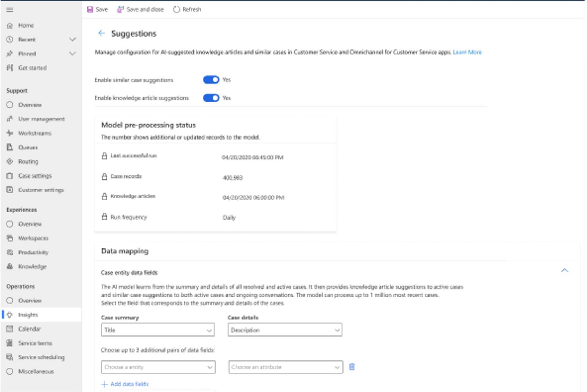587x392 pixels.
Task: Expand the Recent menu in the sidebar
Action: 72,39
